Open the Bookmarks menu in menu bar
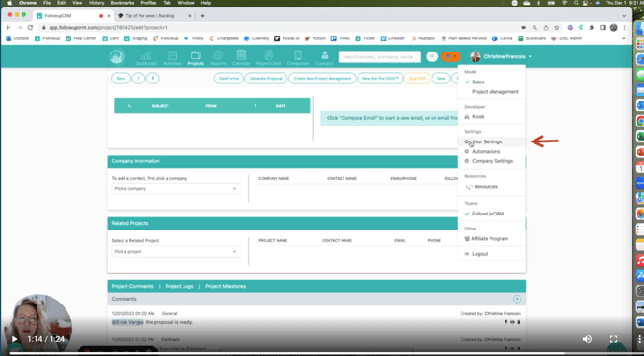 123,3
